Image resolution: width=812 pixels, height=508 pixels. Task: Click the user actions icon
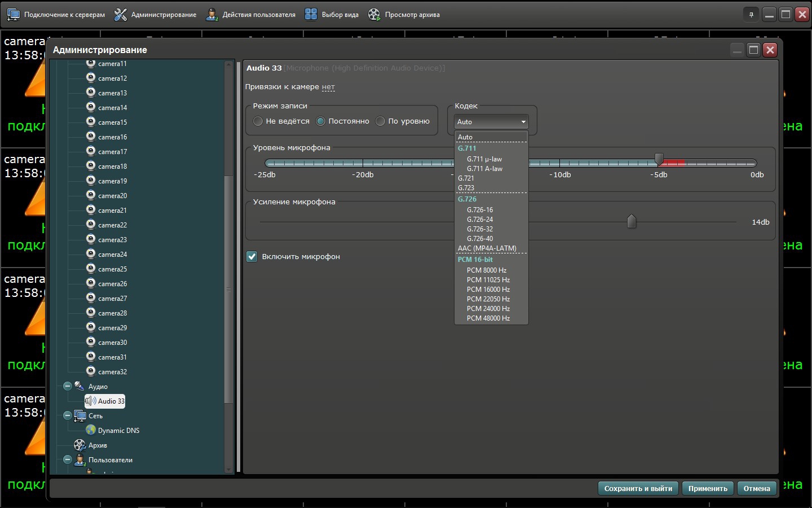(x=212, y=15)
